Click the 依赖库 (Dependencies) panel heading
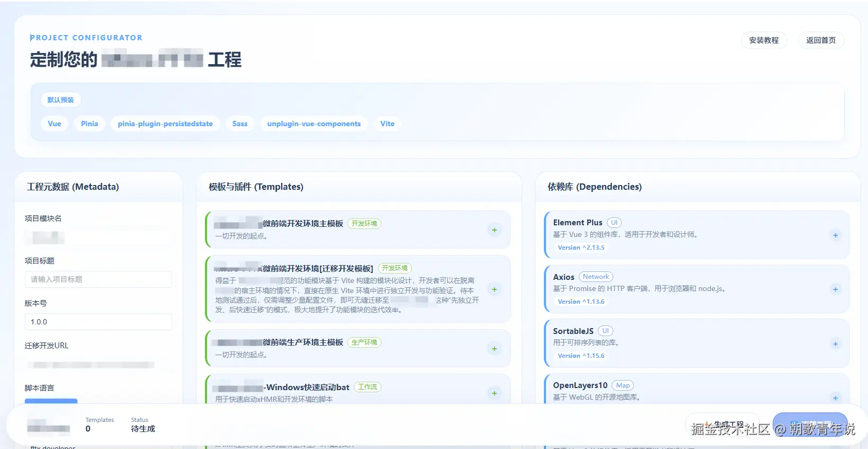 (x=595, y=187)
